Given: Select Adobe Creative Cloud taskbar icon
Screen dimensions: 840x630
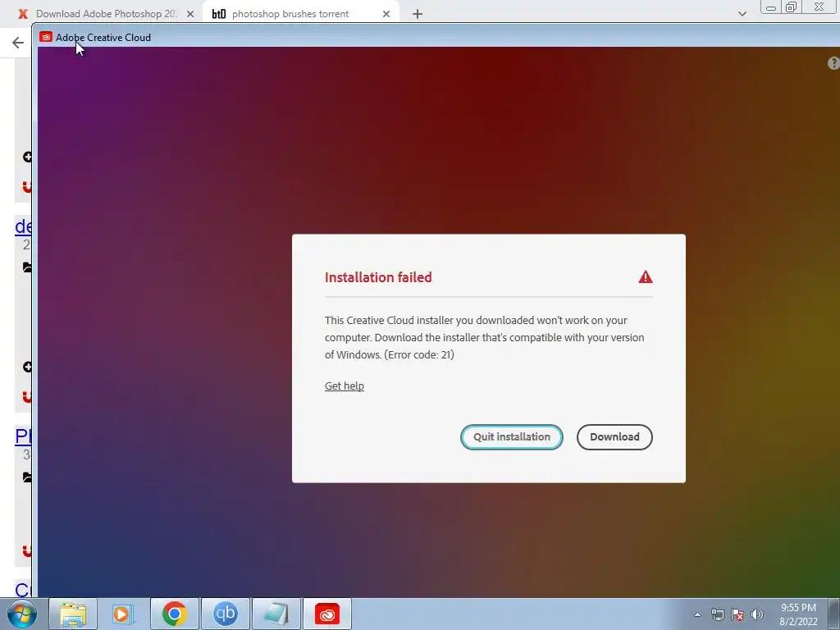Looking at the screenshot, I should click(x=327, y=614).
